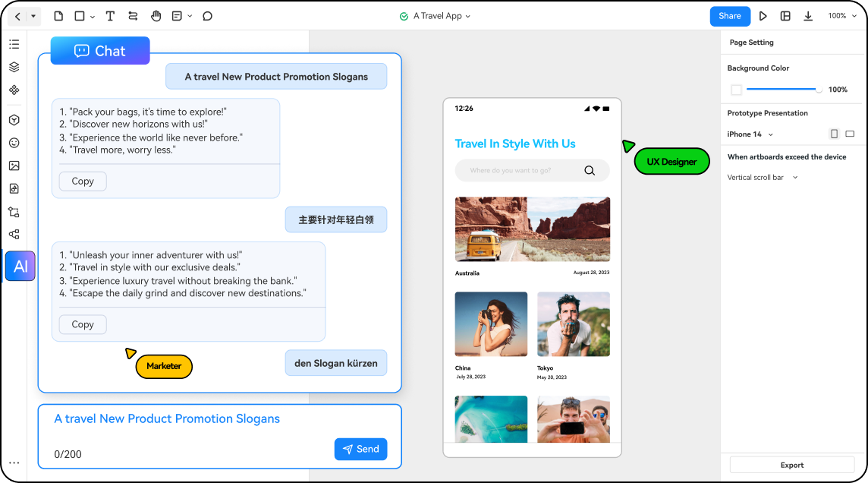The image size is (868, 483).
Task: Click the UX Designer cursor label
Action: coord(671,162)
